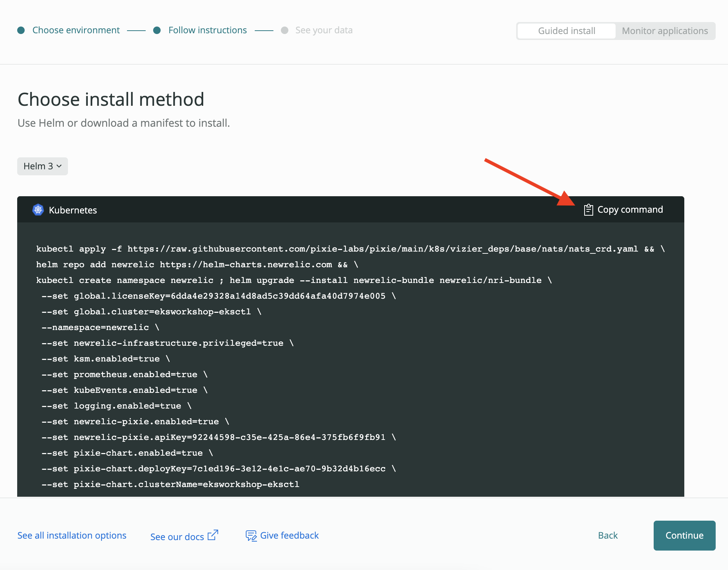The image size is (728, 570).
Task: Go to the Choose environment step
Action: tap(76, 30)
